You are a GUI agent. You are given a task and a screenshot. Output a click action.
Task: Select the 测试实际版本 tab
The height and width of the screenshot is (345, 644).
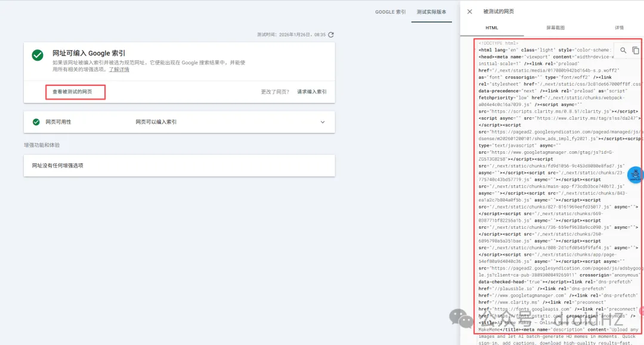click(431, 12)
